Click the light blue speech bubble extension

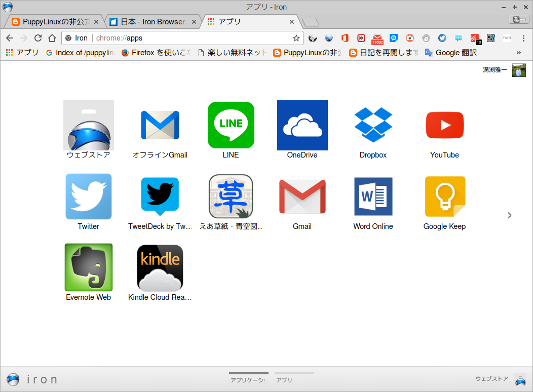tap(459, 38)
